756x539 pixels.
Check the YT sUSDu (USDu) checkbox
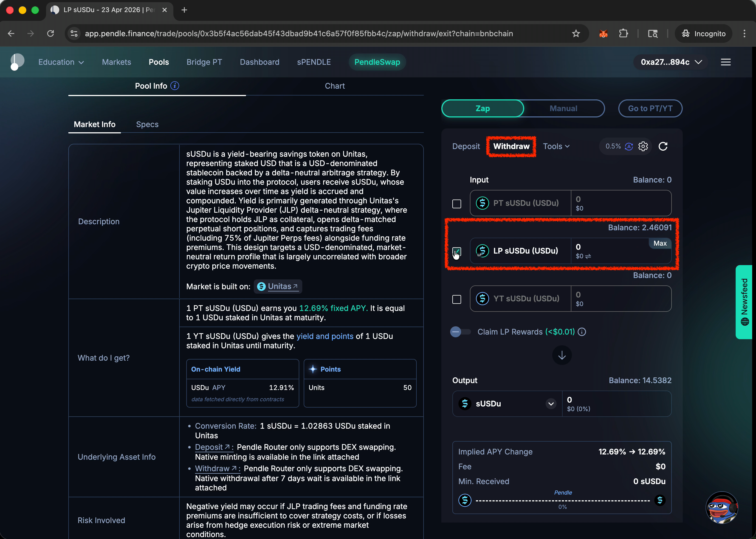[456, 299]
